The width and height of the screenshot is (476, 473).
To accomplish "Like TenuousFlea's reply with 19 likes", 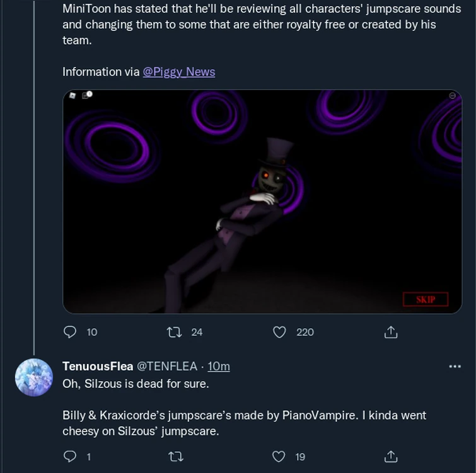I will (279, 457).
